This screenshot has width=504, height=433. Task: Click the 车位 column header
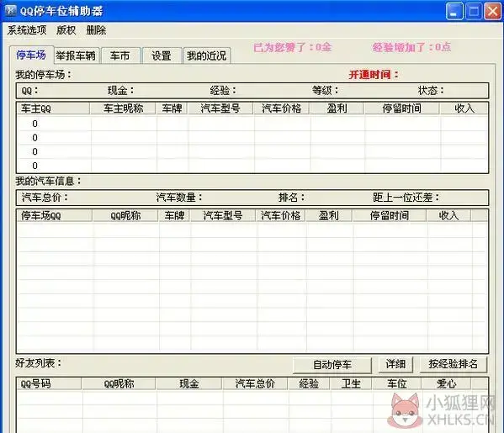396,384
